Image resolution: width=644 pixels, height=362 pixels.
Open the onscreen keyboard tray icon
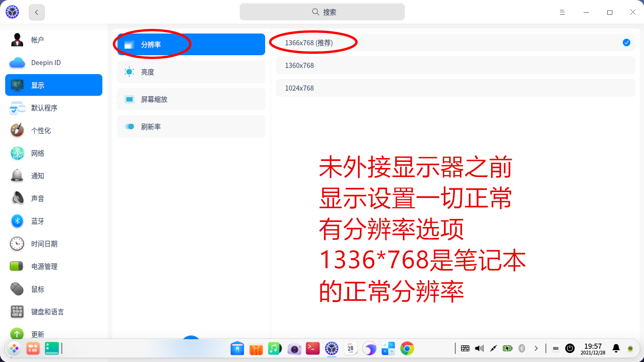point(556,349)
